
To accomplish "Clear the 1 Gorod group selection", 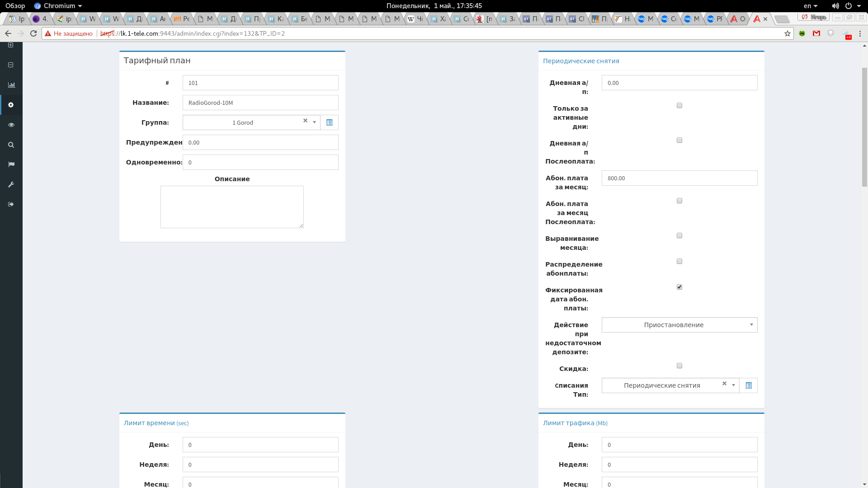I will 305,121.
